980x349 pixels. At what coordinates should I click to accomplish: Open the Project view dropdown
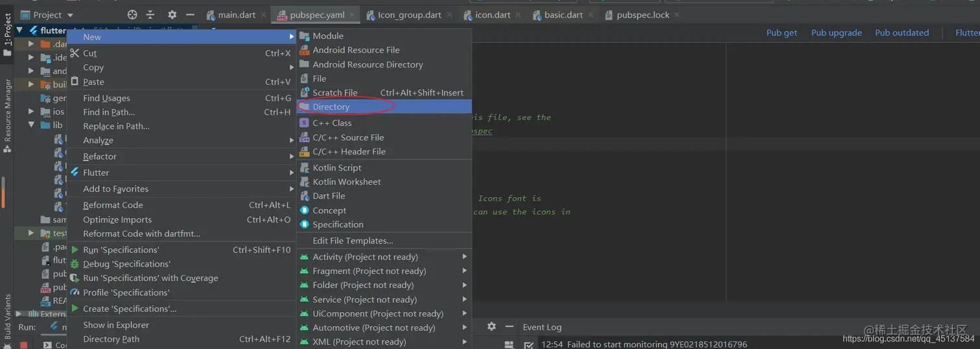(47, 14)
